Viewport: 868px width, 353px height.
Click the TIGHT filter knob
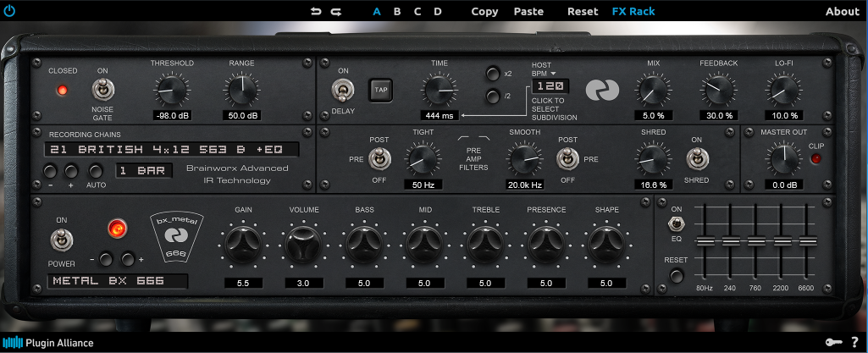tap(423, 159)
